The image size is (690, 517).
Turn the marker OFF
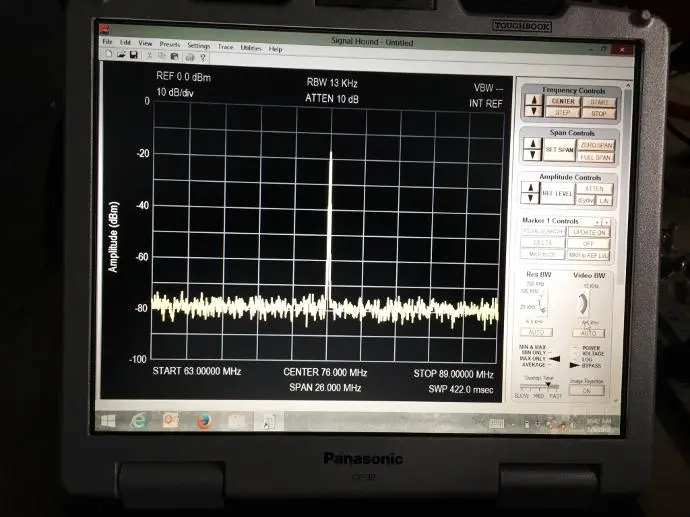588,244
